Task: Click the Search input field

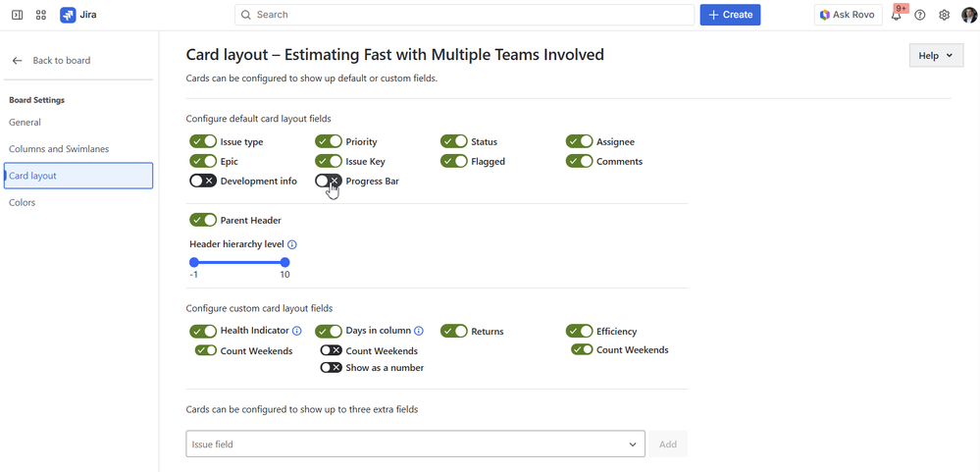Action: click(464, 15)
